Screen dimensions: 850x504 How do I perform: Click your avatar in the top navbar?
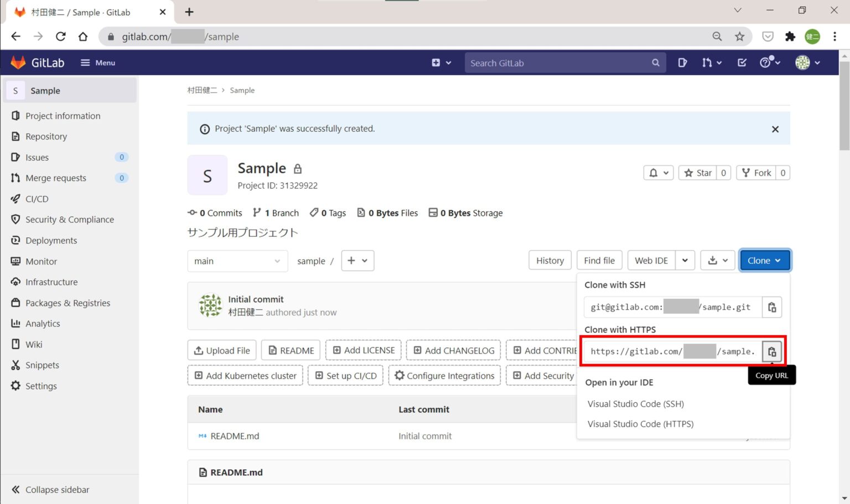tap(803, 63)
